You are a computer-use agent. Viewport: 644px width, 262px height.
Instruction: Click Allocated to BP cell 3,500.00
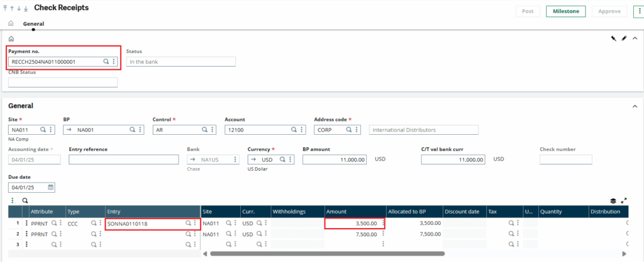tap(415, 224)
